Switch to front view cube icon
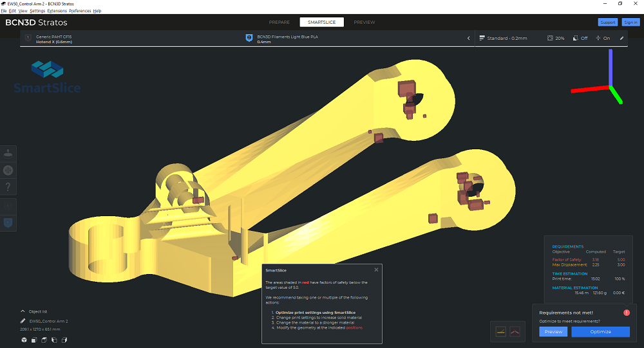The width and height of the screenshot is (644, 348). pyautogui.click(x=34, y=340)
